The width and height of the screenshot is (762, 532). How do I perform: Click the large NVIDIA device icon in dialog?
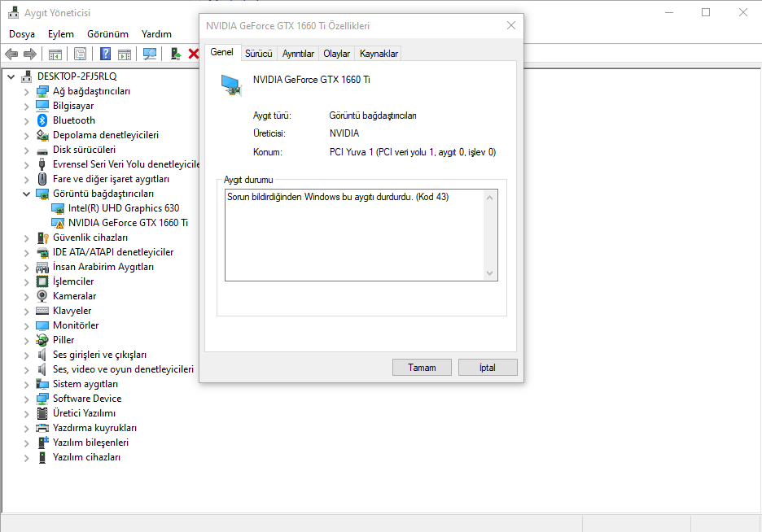[x=231, y=85]
